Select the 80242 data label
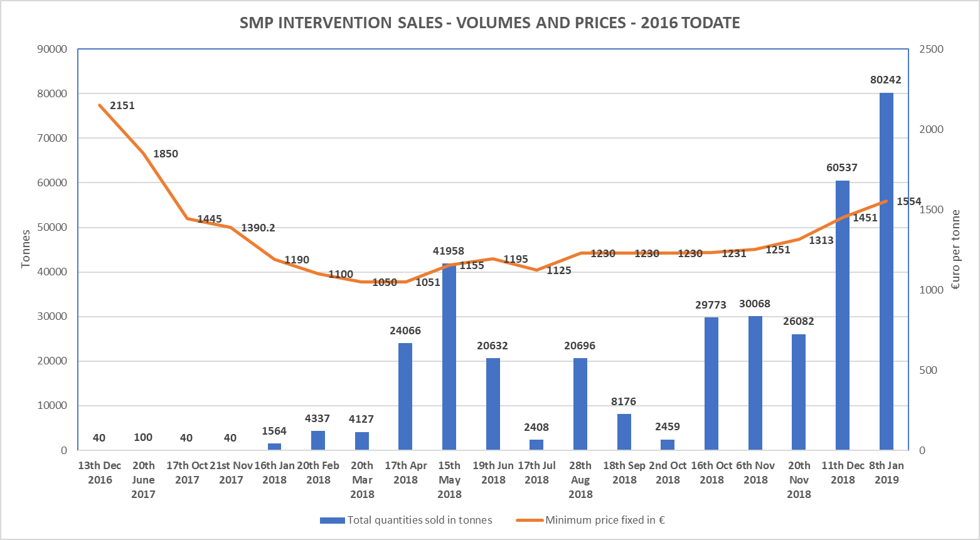 tap(886, 80)
